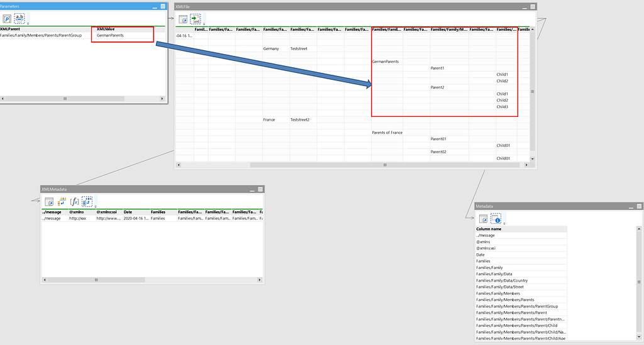The image size is (644, 345).
Task: Maximize the XMLFile window
Action: pyautogui.click(x=533, y=6)
